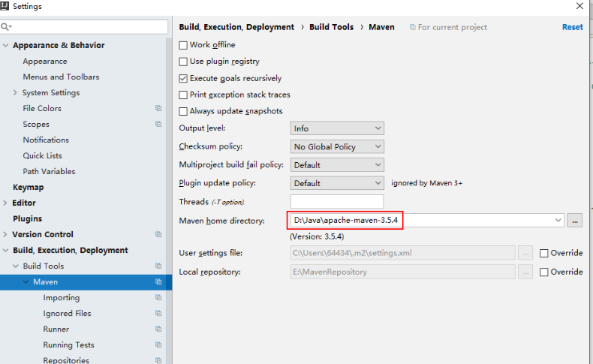Enable Work offline checkbox
This screenshot has width=593, height=364.
tap(183, 45)
